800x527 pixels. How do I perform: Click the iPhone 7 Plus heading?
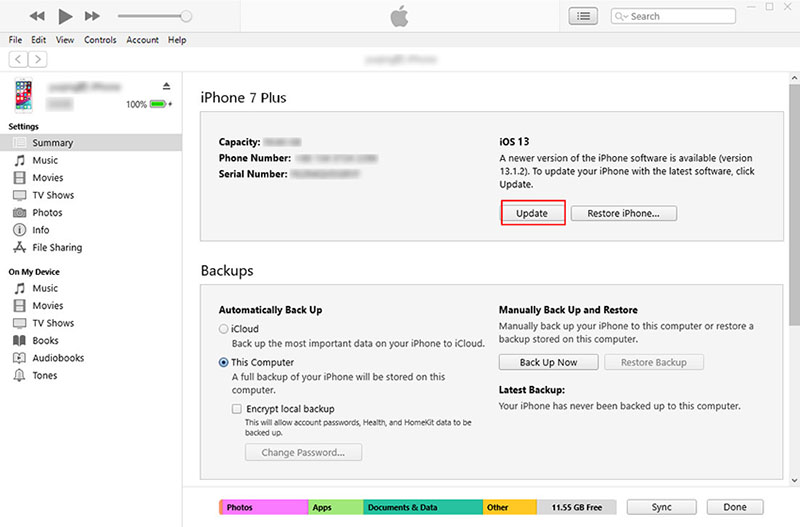[243, 97]
